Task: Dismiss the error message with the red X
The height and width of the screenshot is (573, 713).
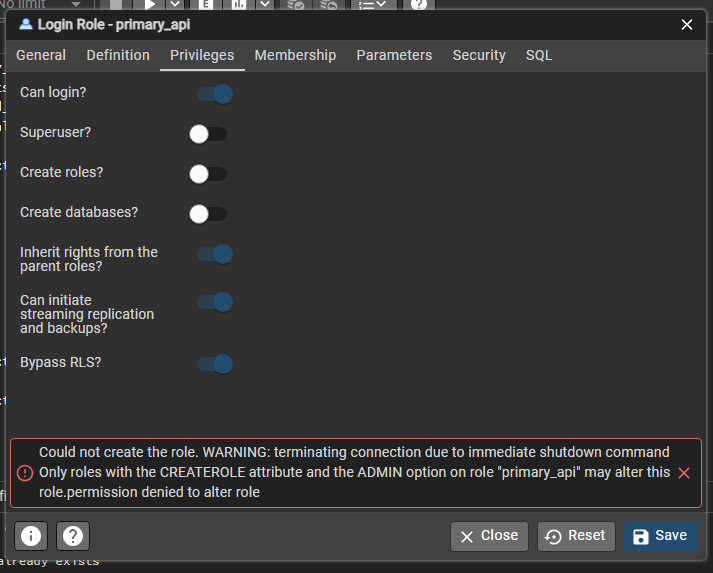Action: (684, 473)
